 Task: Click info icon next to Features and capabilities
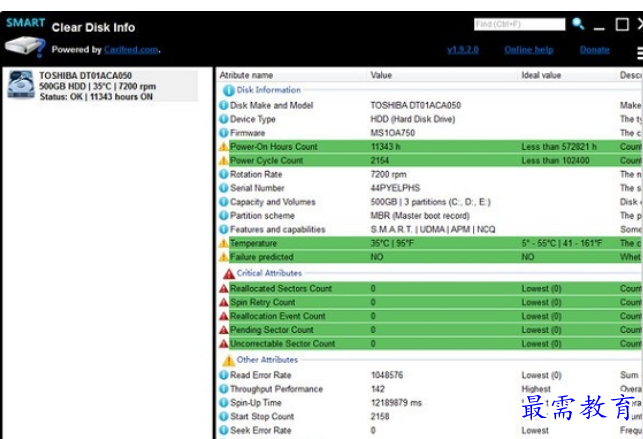[x=224, y=229]
